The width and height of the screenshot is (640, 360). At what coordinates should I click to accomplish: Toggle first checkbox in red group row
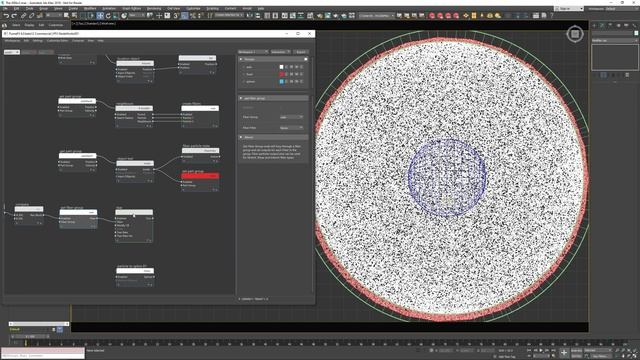tap(287, 74)
